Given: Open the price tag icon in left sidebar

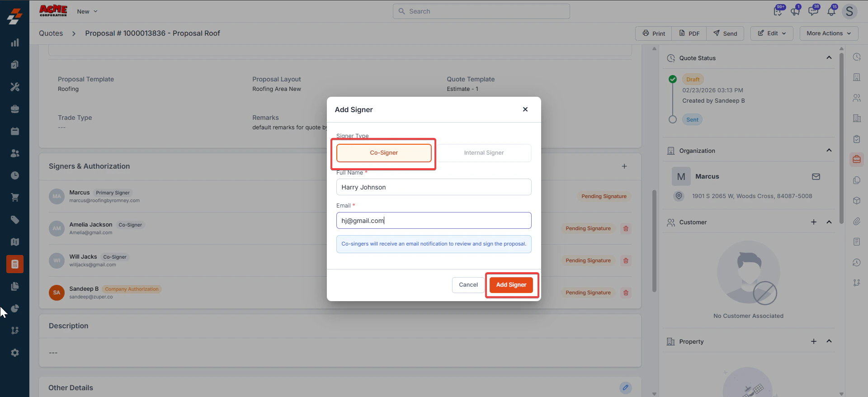Looking at the screenshot, I should click(15, 220).
